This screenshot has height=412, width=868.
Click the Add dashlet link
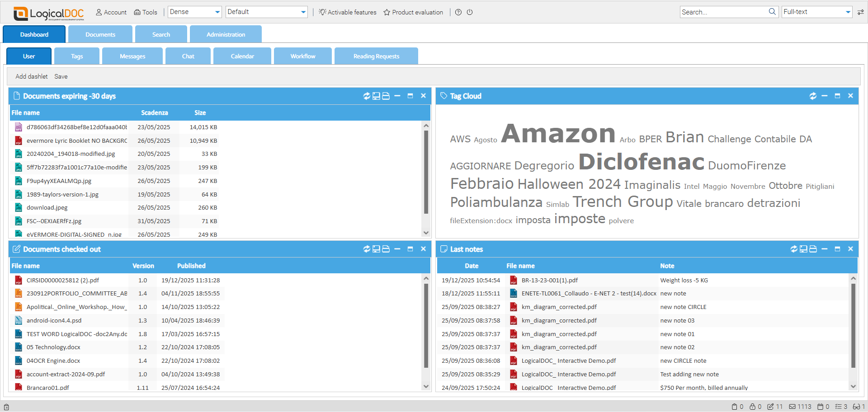pyautogui.click(x=31, y=76)
